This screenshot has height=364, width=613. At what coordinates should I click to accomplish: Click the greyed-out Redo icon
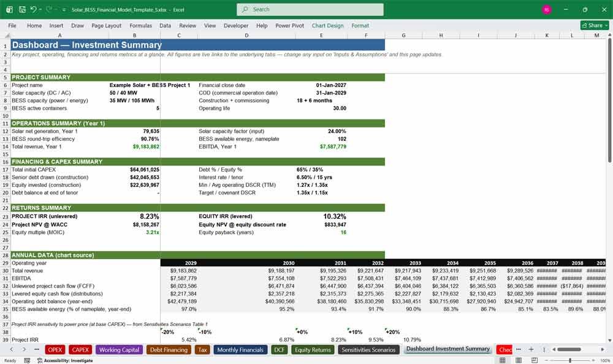[x=48, y=9]
